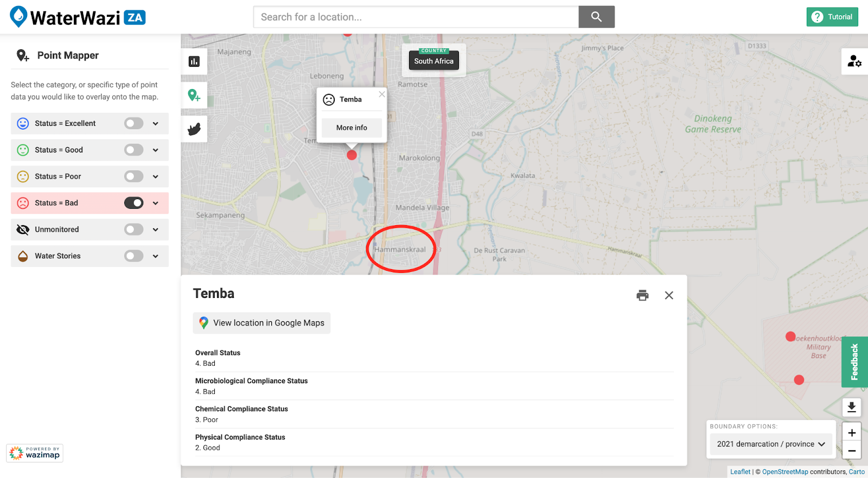Click the Search for a location field
The image size is (868, 478).
416,17
